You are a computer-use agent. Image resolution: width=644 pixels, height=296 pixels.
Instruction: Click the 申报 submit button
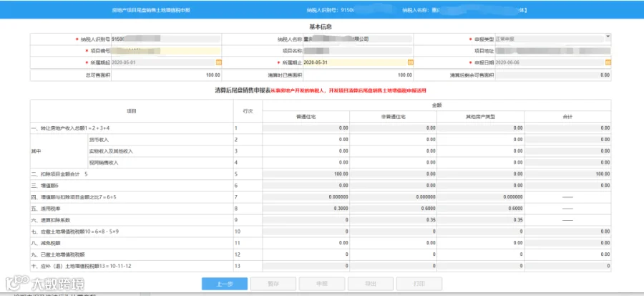tap(321, 284)
